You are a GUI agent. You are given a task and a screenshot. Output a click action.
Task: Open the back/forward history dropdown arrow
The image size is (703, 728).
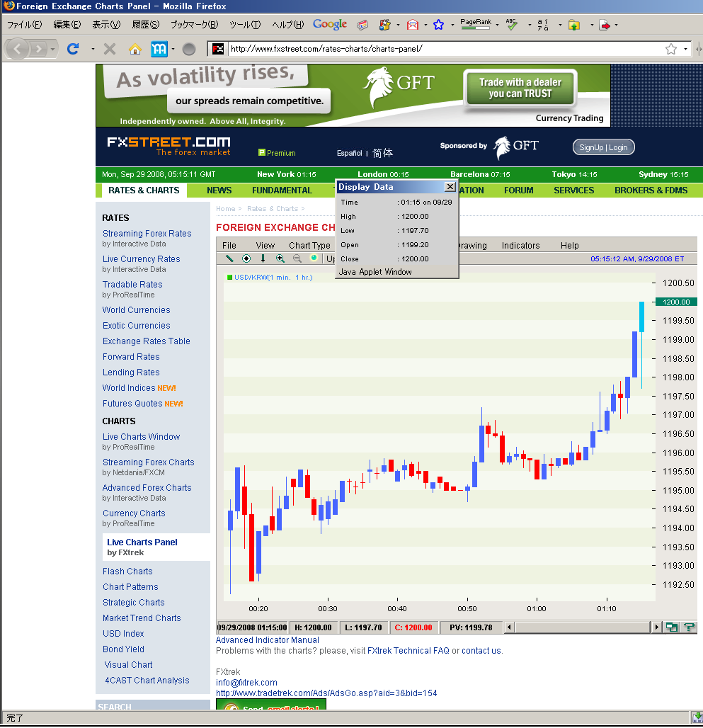coord(52,49)
